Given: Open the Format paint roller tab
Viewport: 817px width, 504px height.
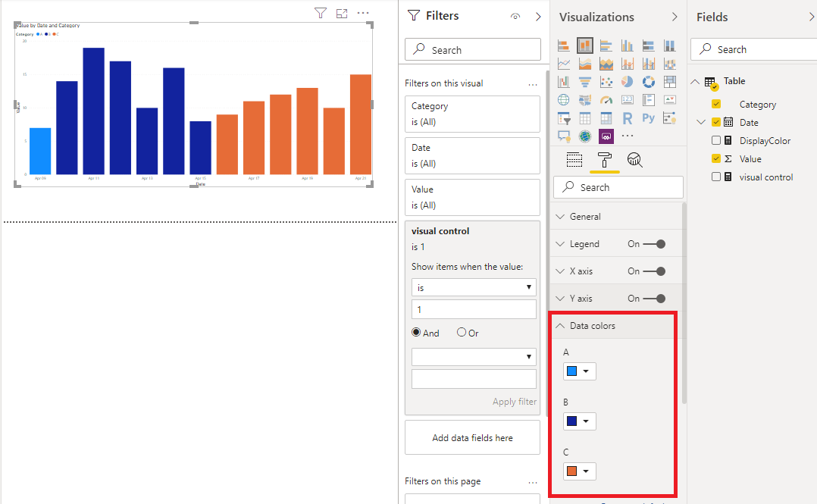Looking at the screenshot, I should (x=605, y=160).
